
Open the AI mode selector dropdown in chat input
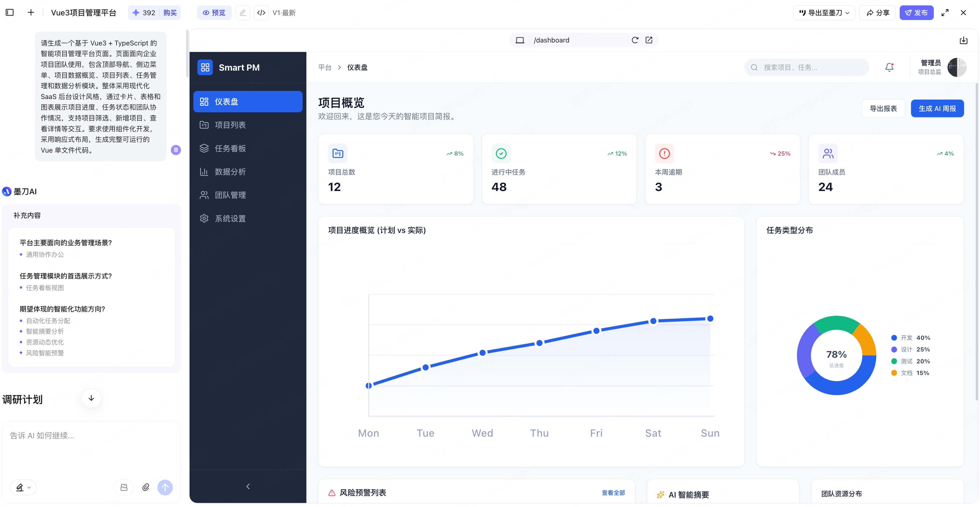23,487
